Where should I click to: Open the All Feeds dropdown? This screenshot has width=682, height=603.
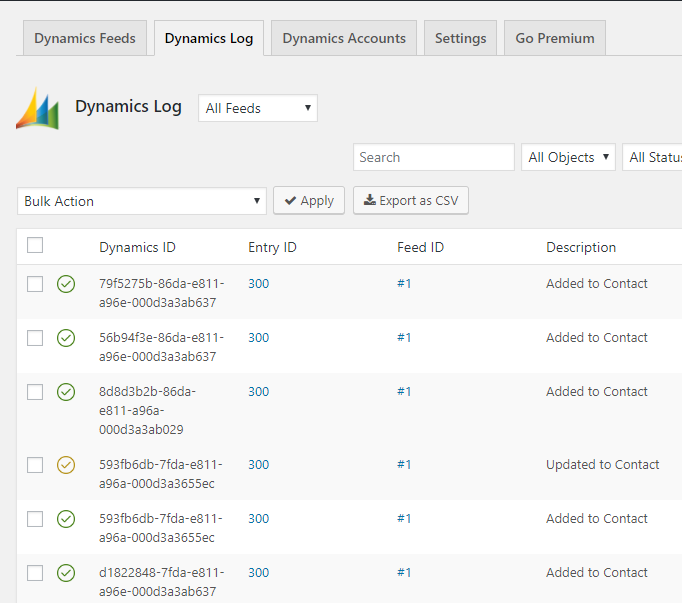258,108
